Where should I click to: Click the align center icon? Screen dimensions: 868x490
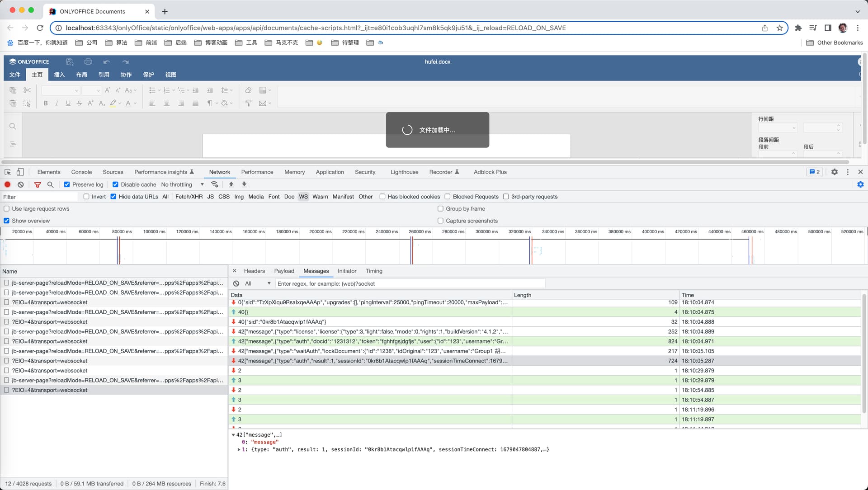(x=166, y=103)
